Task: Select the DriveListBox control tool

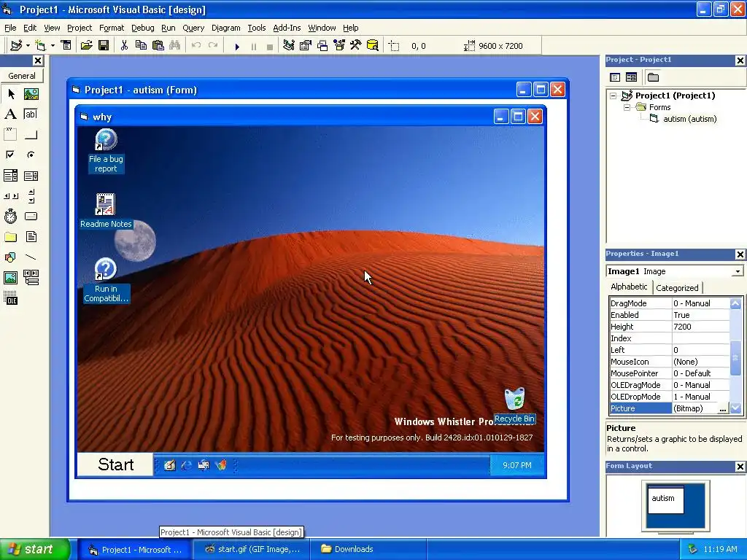Action: click(31, 216)
